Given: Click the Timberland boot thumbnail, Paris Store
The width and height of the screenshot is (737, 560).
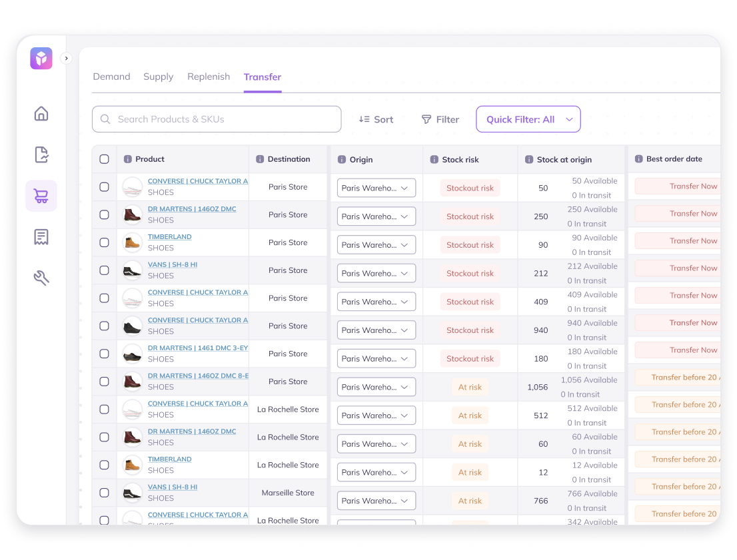Looking at the screenshot, I should [x=132, y=242].
